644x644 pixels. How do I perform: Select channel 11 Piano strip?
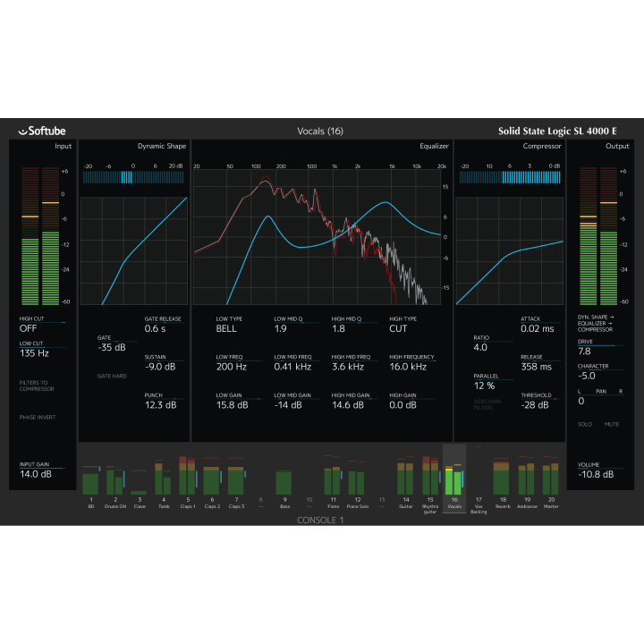[x=333, y=483]
